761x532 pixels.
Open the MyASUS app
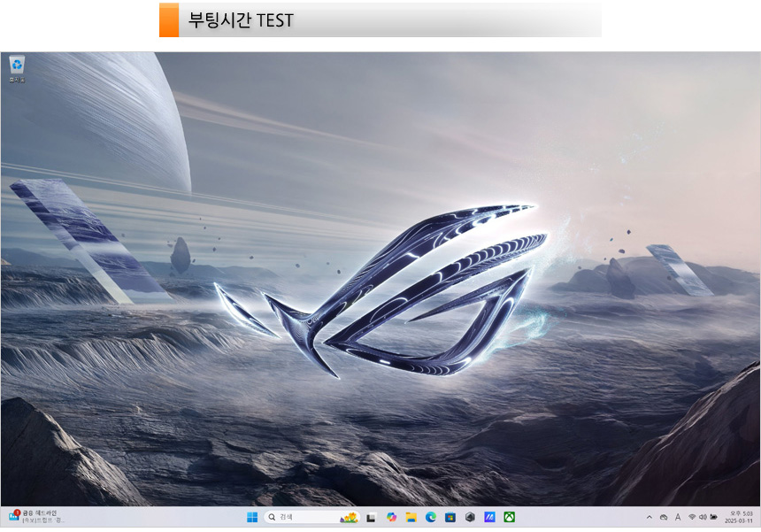click(489, 517)
